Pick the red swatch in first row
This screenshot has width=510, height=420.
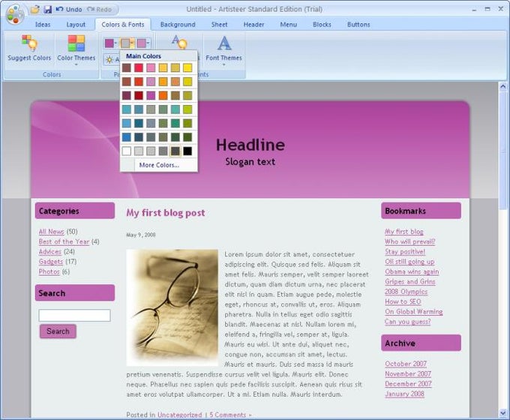pos(139,67)
